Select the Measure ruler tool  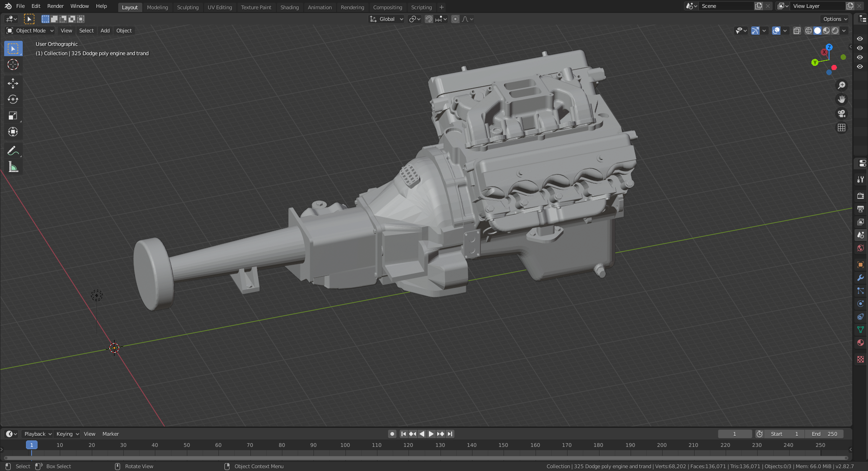pos(13,167)
